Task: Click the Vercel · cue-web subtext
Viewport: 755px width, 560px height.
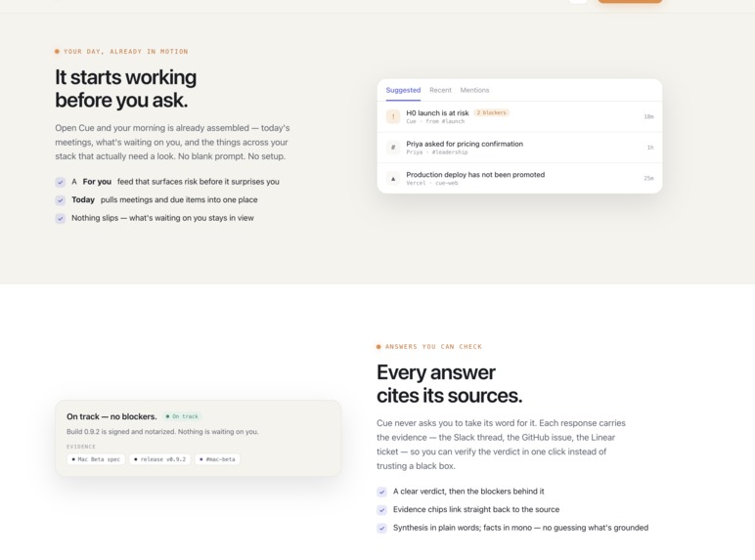Action: [432, 183]
